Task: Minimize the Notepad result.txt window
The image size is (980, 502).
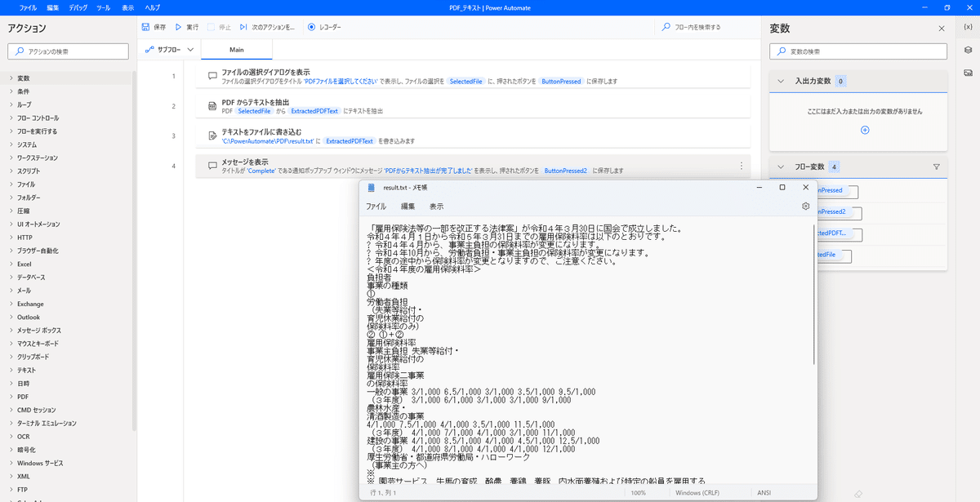Action: pyautogui.click(x=759, y=187)
